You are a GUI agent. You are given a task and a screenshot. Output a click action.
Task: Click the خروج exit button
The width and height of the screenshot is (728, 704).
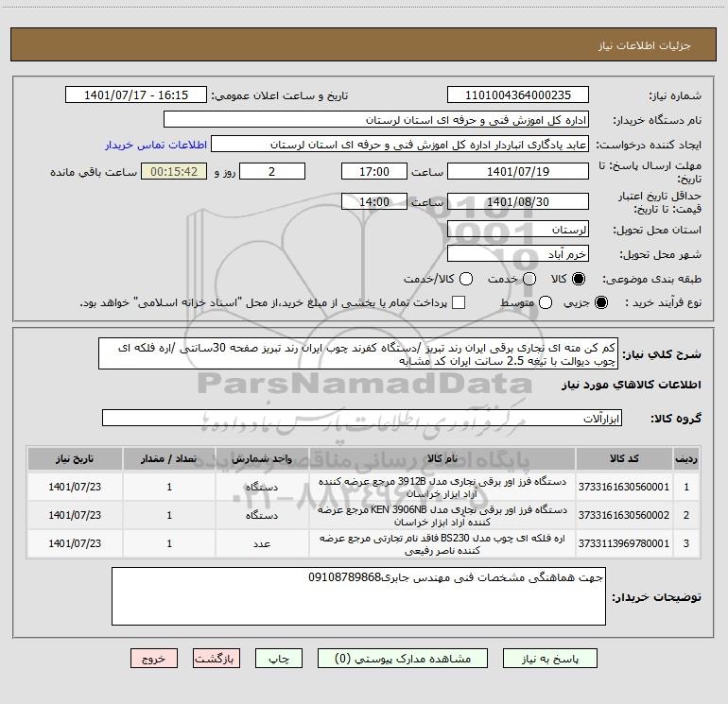[x=154, y=659]
